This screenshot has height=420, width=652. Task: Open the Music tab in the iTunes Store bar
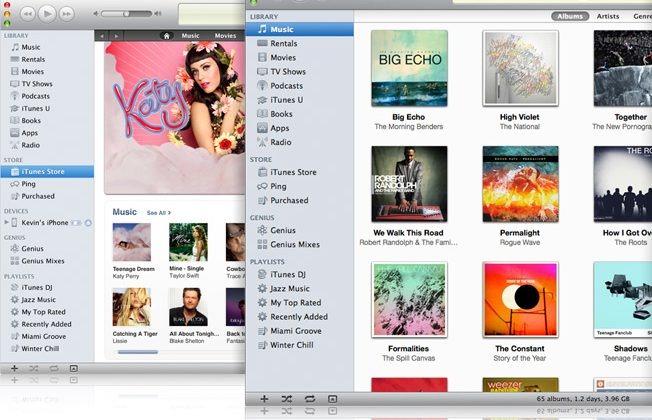(x=190, y=36)
